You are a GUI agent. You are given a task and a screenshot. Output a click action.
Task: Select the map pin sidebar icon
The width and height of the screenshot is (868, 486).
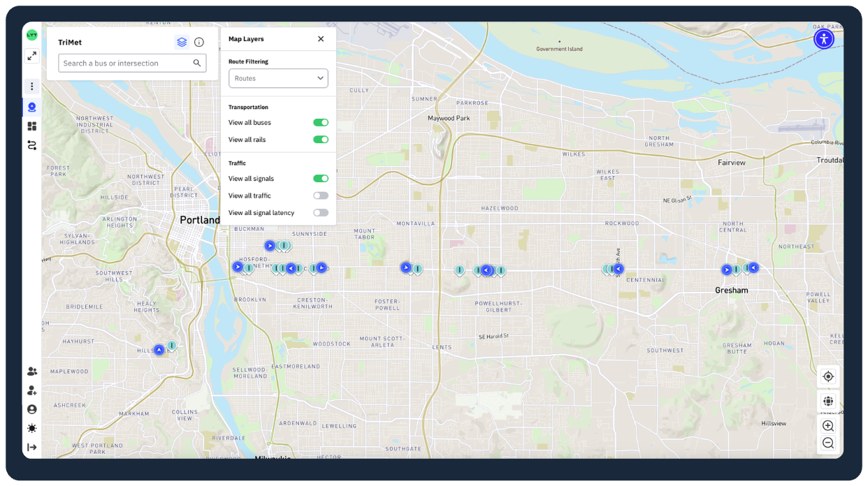pos(31,107)
